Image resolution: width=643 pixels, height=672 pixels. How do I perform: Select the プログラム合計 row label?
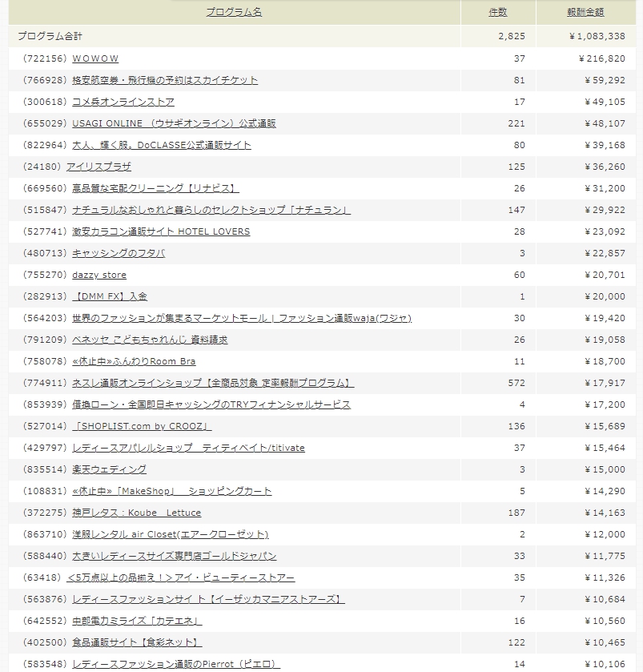[50, 36]
